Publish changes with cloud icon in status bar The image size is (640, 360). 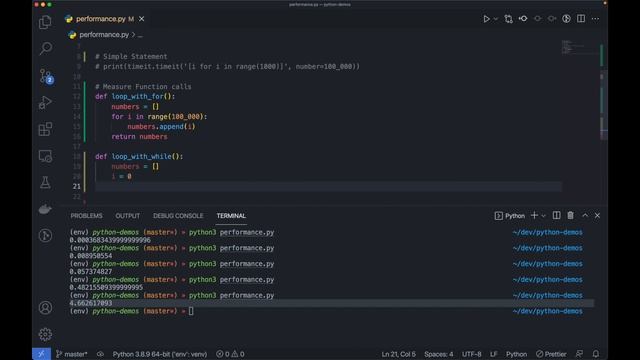point(100,354)
